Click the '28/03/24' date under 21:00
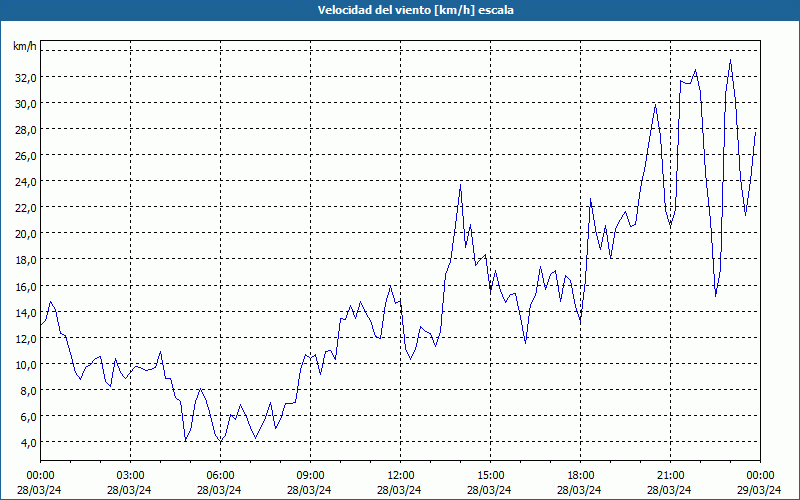800x500 pixels. 669,490
